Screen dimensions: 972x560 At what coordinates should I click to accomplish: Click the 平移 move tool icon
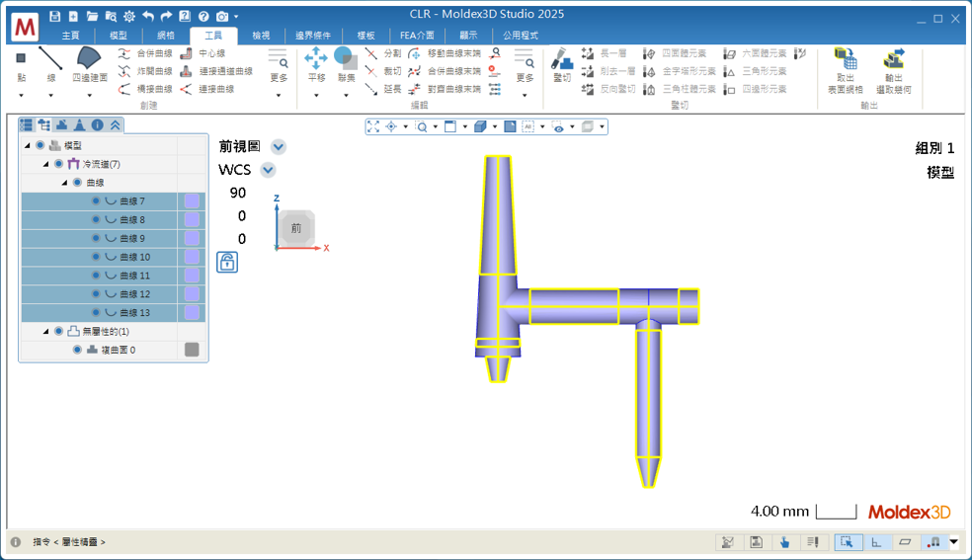316,57
